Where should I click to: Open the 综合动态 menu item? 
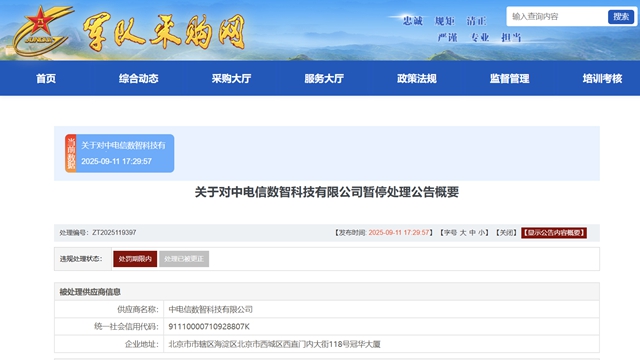point(139,78)
